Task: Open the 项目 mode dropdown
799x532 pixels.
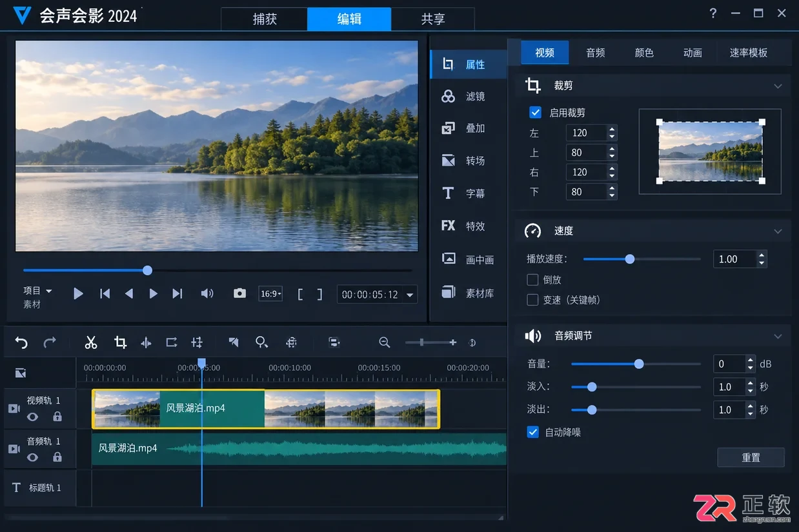Action: 38,291
